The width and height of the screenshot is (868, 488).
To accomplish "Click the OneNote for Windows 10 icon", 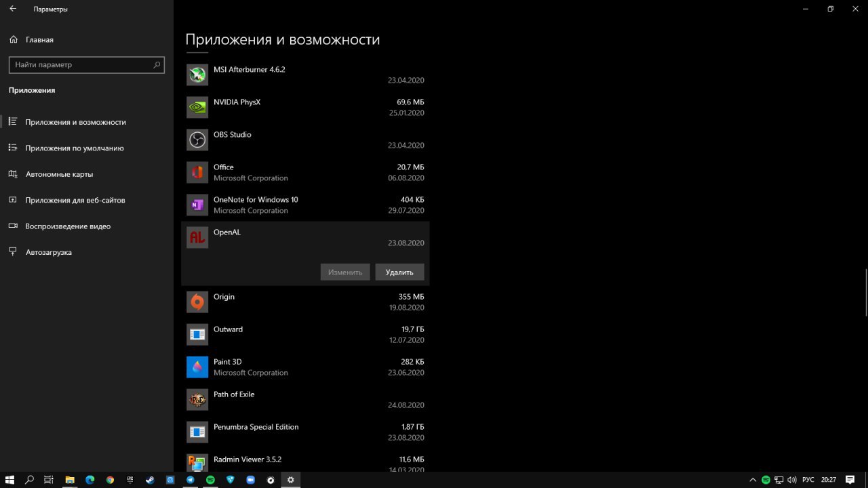I will pos(197,205).
